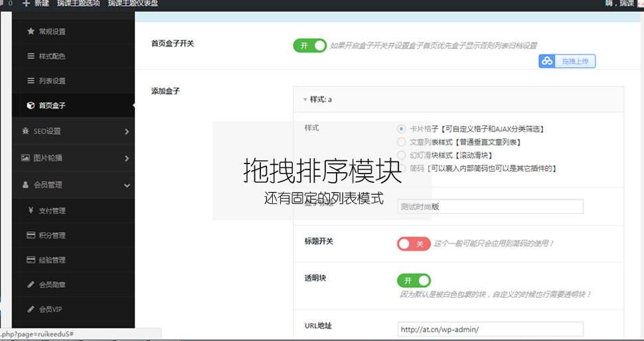Turn off the 首页盒子开关 toggle

click(309, 45)
